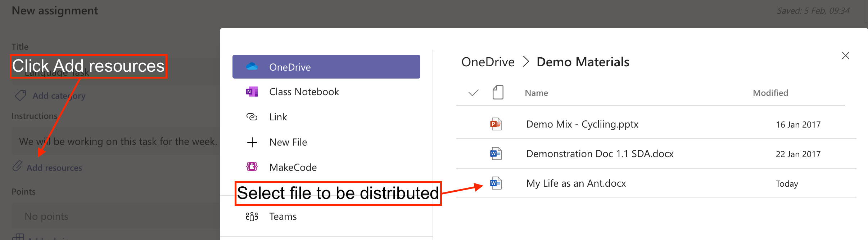Click the Add category tag icon
Image resolution: width=868 pixels, height=240 pixels.
coord(21,95)
